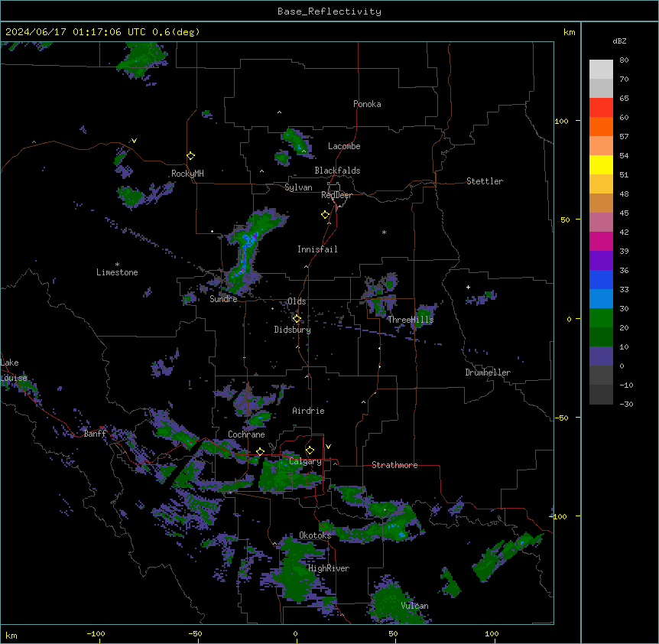The image size is (659, 644).
Task: Click the orange 57-60 dBZ legend swatch
Action: click(x=601, y=126)
